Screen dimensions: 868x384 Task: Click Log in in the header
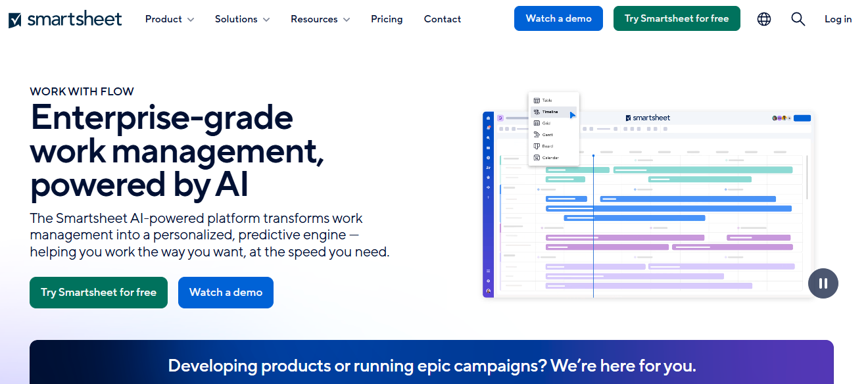(838, 19)
